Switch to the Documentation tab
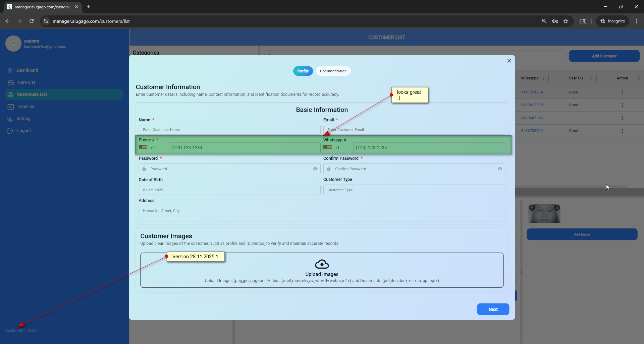The height and width of the screenshot is (344, 644). tap(333, 71)
